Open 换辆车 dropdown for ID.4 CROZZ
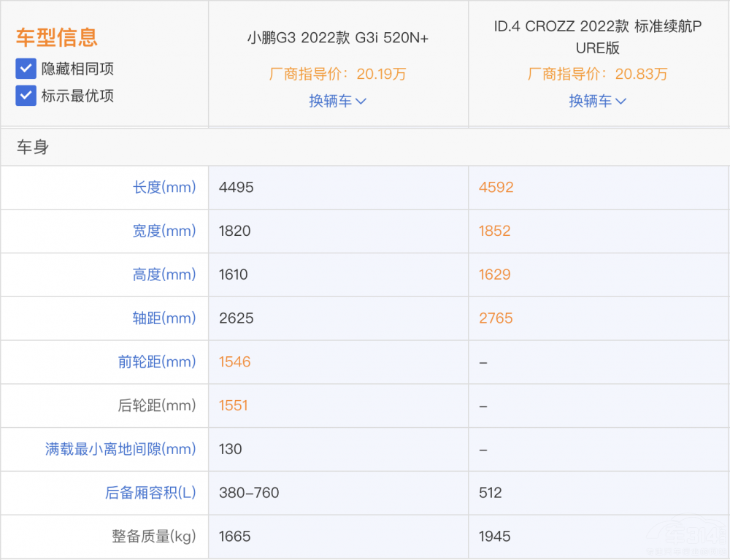This screenshot has width=730, height=560. pyautogui.click(x=597, y=101)
